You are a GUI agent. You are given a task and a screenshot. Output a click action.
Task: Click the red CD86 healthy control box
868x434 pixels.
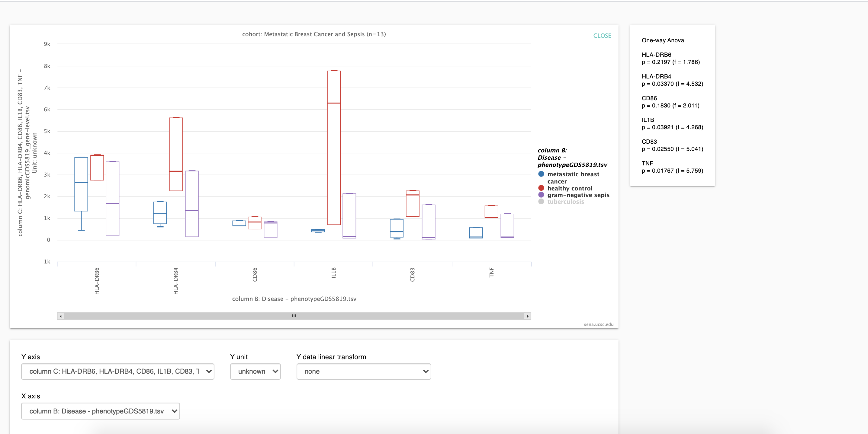255,223
